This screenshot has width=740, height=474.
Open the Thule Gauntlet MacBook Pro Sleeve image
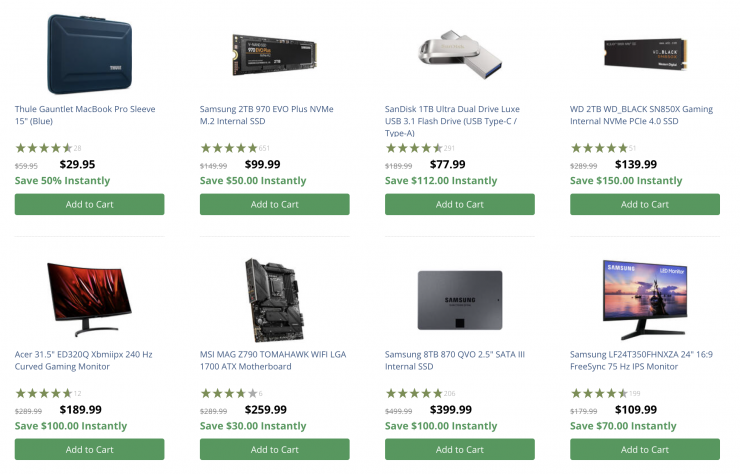coord(89,53)
